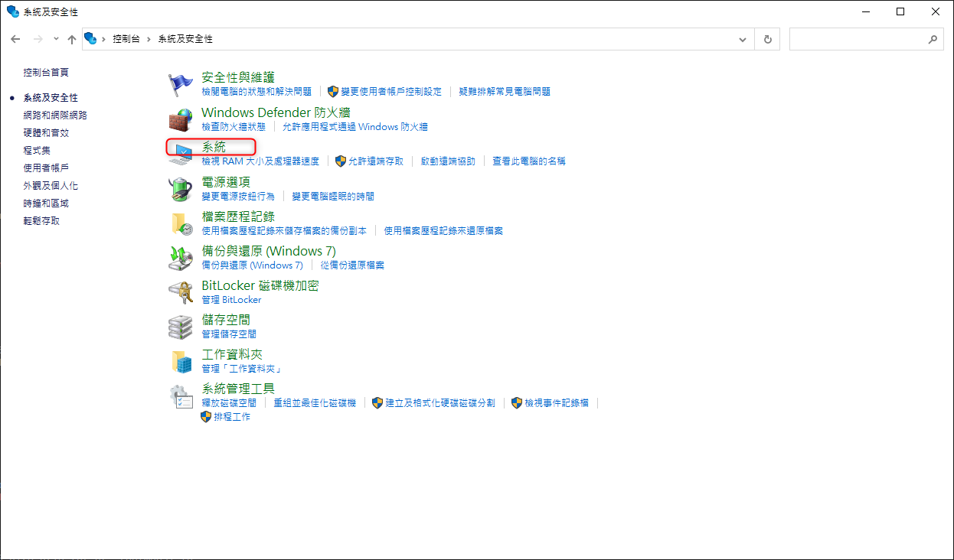Click 允許遠端存取 link

coord(376,161)
